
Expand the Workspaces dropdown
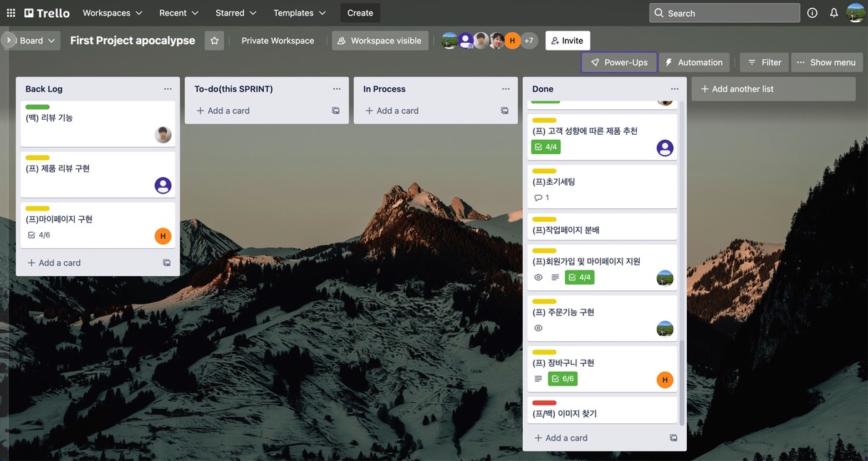(113, 13)
